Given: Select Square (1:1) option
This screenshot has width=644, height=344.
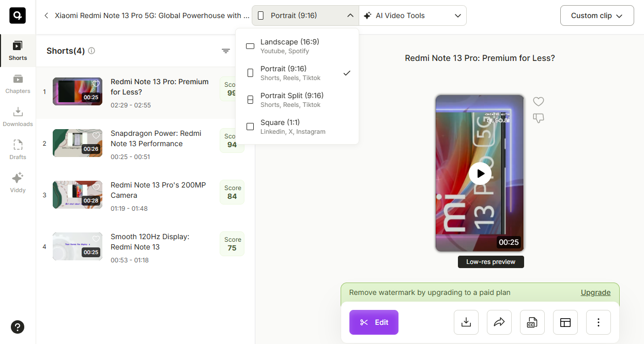Looking at the screenshot, I should [x=297, y=127].
